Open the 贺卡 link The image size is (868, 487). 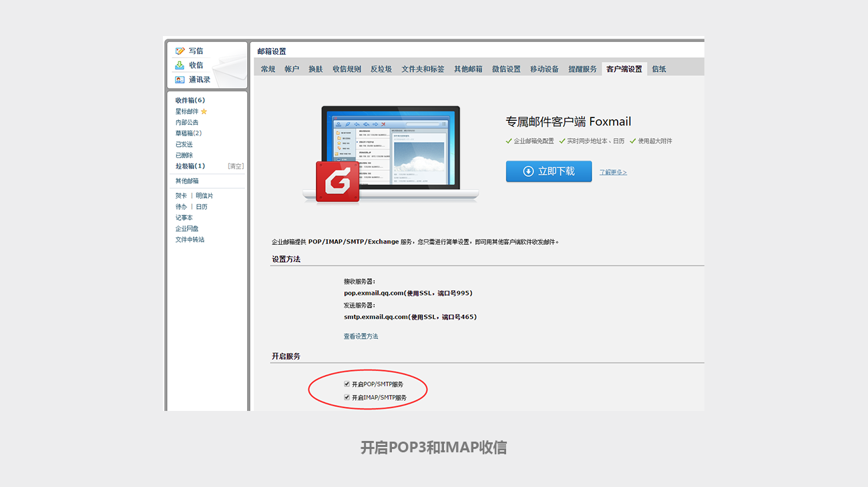pyautogui.click(x=181, y=195)
